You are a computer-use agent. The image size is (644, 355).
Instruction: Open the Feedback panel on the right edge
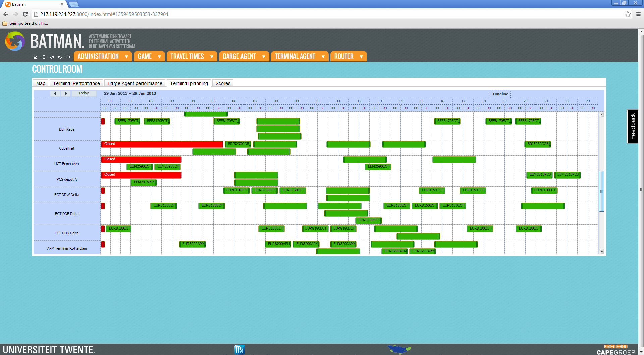[x=633, y=127]
